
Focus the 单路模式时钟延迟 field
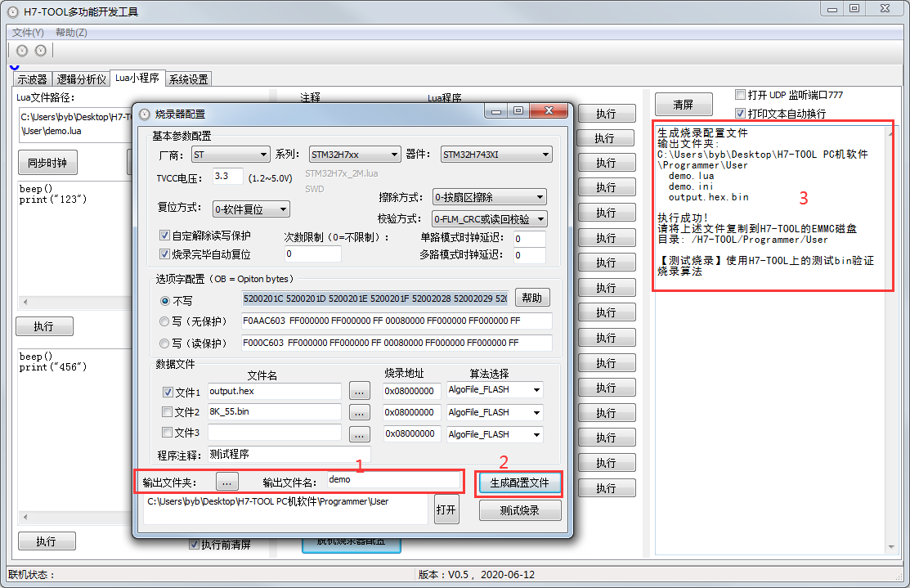(x=529, y=239)
